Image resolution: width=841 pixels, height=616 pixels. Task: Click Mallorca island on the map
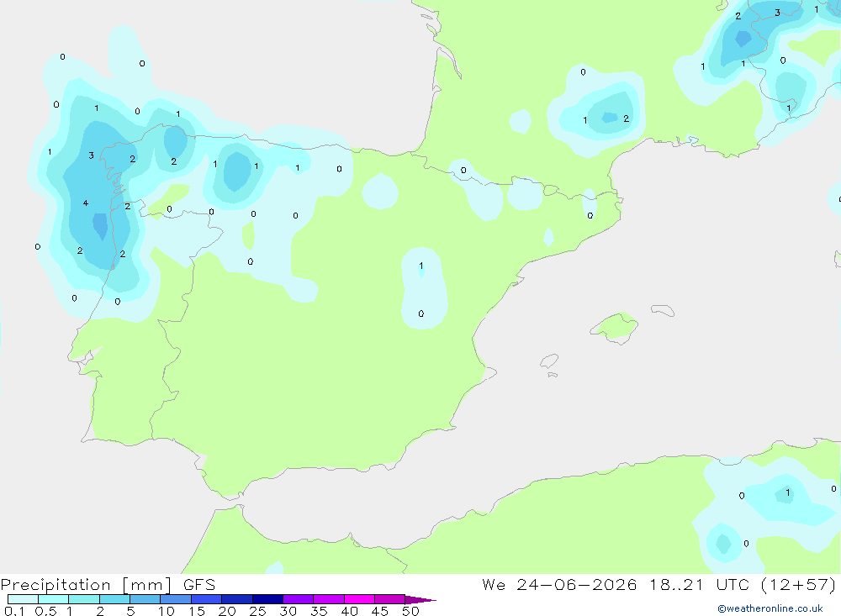pos(615,327)
